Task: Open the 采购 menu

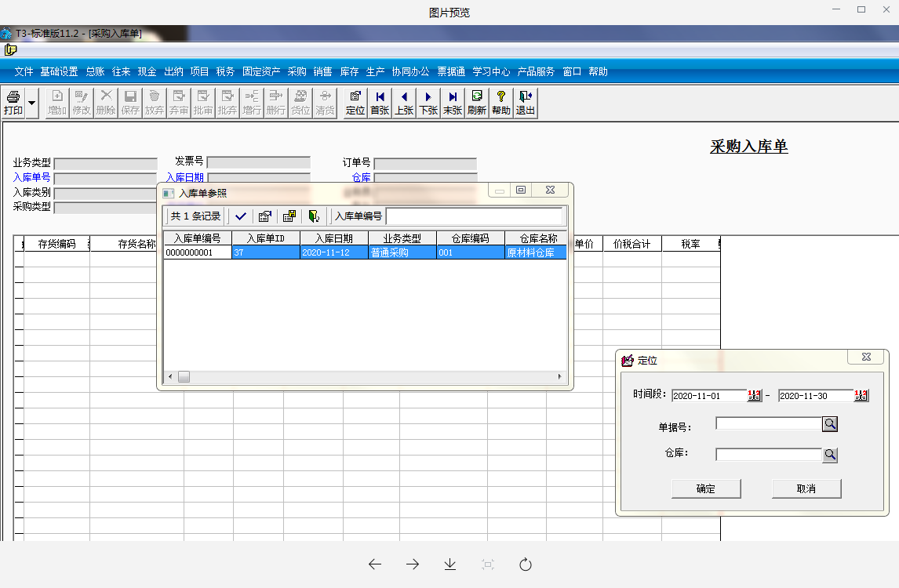Action: click(297, 71)
